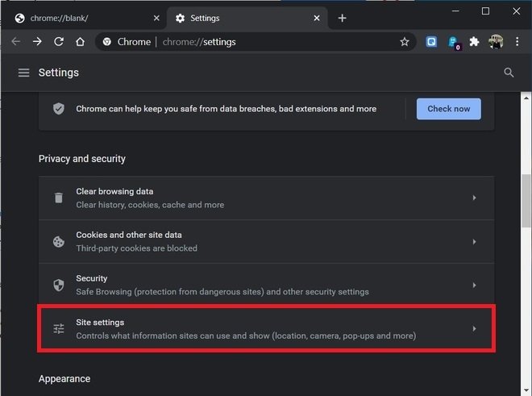Switch to the chrome://blank/ tab

pos(83,18)
